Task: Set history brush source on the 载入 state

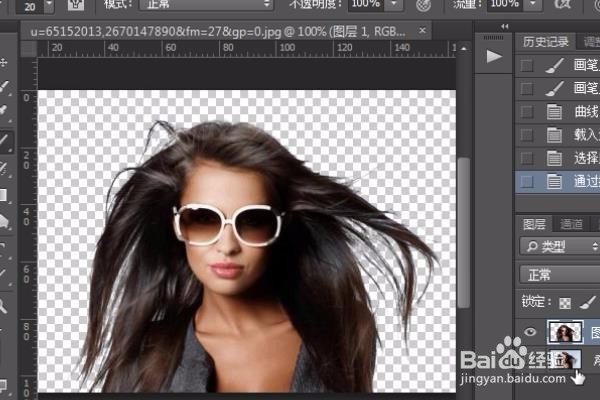Action: click(x=527, y=135)
